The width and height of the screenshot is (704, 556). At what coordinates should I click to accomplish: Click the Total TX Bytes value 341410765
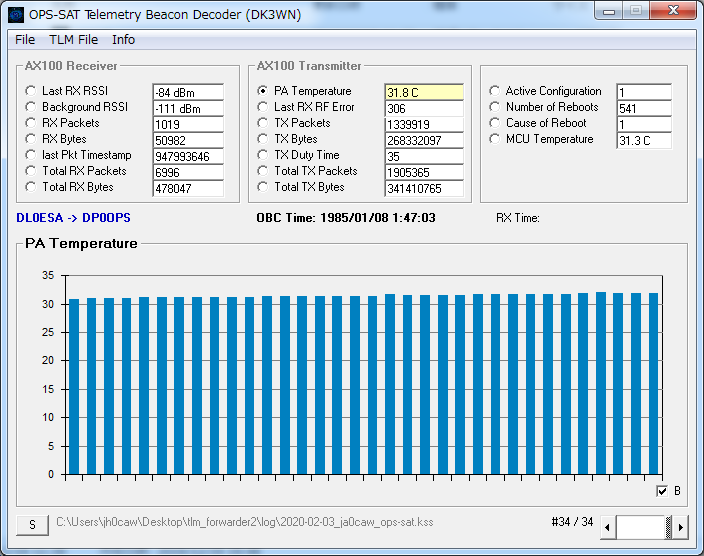coord(424,189)
